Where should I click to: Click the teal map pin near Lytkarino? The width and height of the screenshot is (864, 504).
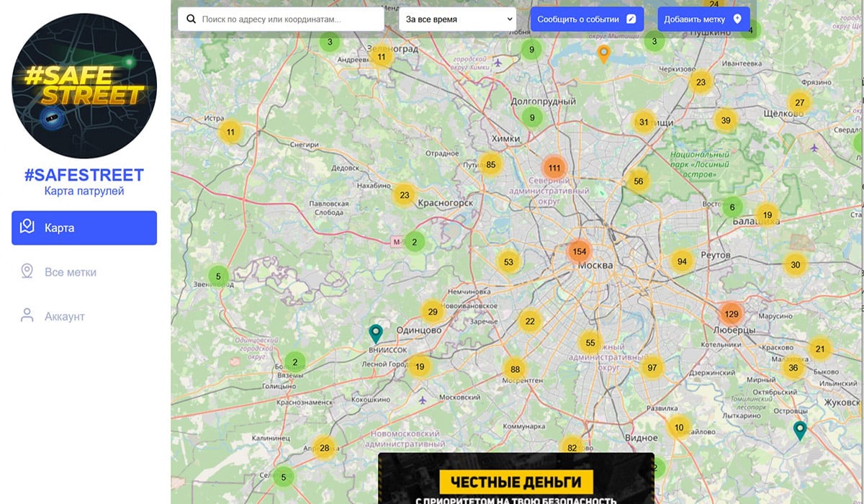(799, 430)
